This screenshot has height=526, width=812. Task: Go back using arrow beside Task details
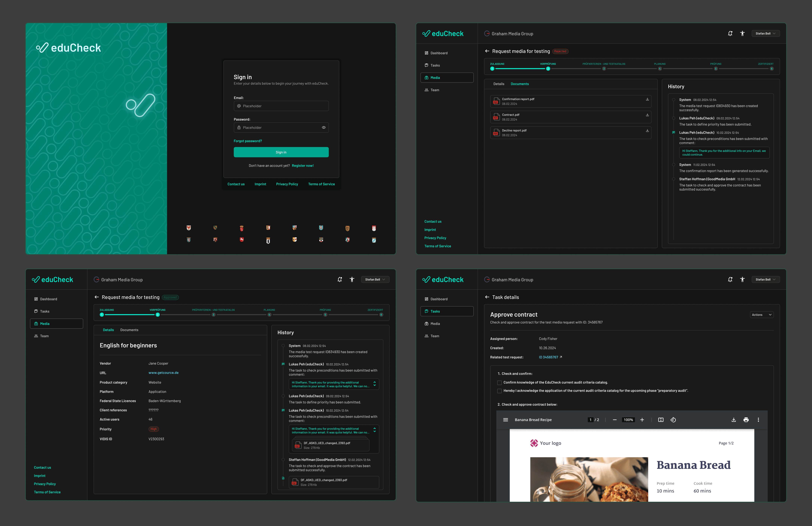pos(487,297)
